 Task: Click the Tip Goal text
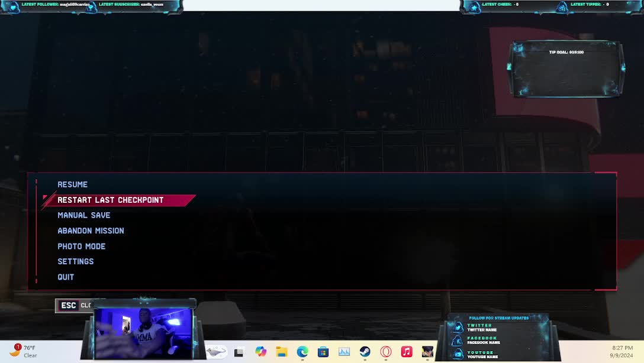(566, 52)
